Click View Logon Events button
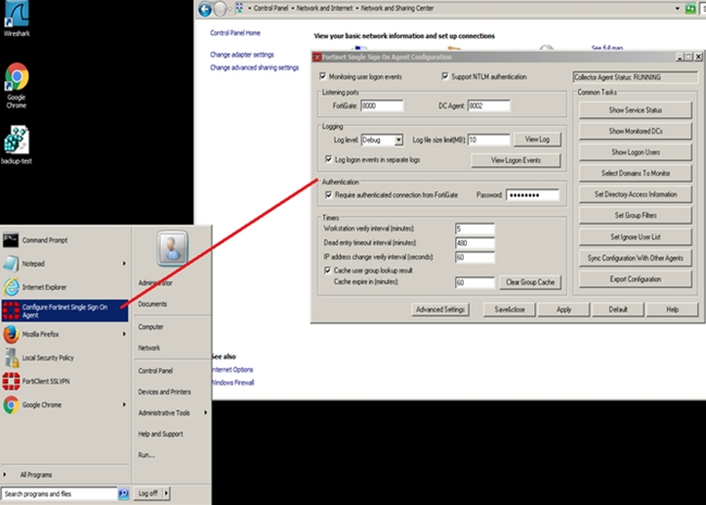Viewport: 706px width, 505px height. coord(516,160)
